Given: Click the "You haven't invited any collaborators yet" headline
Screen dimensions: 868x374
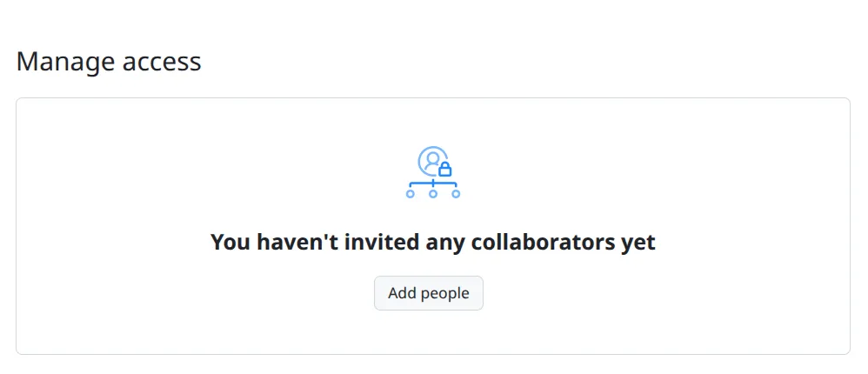Looking at the screenshot, I should [x=433, y=243].
